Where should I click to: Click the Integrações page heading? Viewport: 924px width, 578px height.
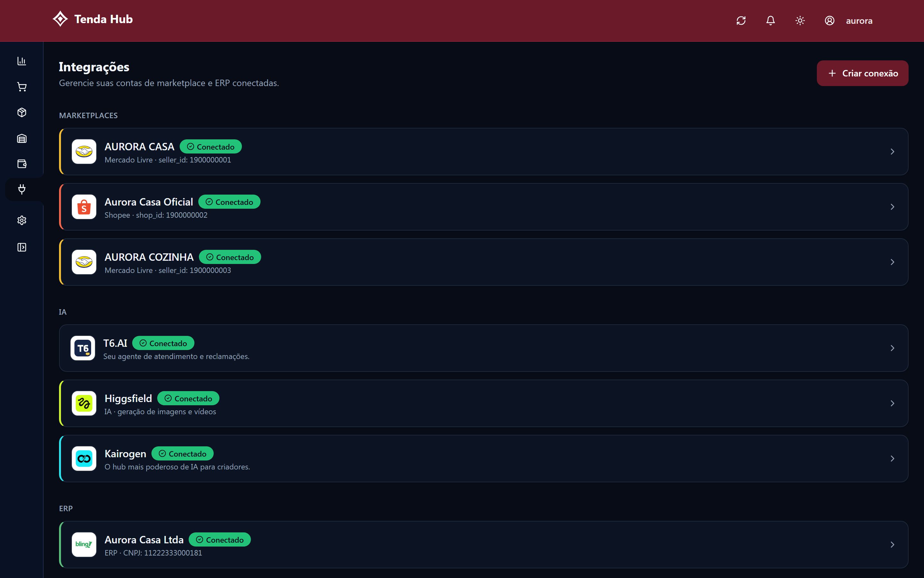(94, 67)
